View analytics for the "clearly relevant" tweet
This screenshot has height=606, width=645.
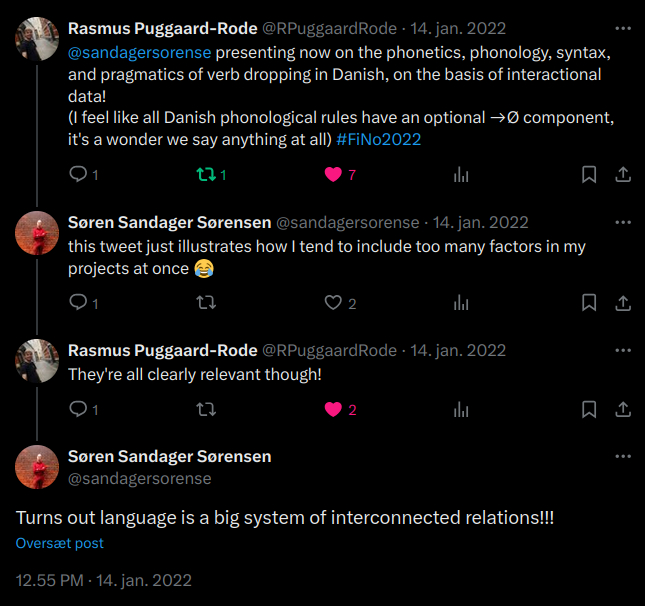461,409
